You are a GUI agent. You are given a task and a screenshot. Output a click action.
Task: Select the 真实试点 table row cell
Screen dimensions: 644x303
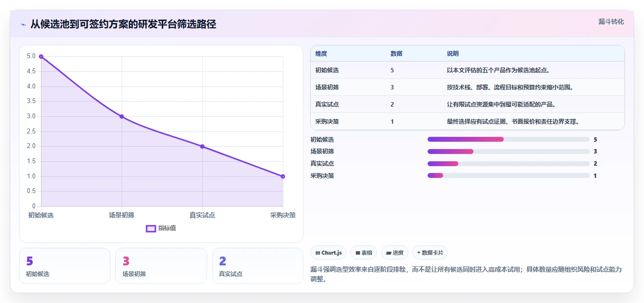(327, 105)
